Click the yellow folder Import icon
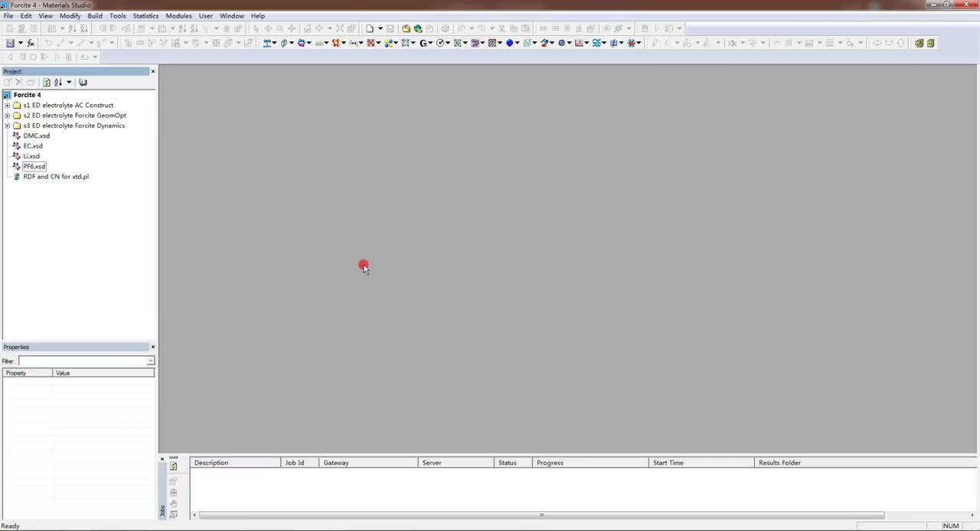This screenshot has height=531, width=980. (x=406, y=28)
